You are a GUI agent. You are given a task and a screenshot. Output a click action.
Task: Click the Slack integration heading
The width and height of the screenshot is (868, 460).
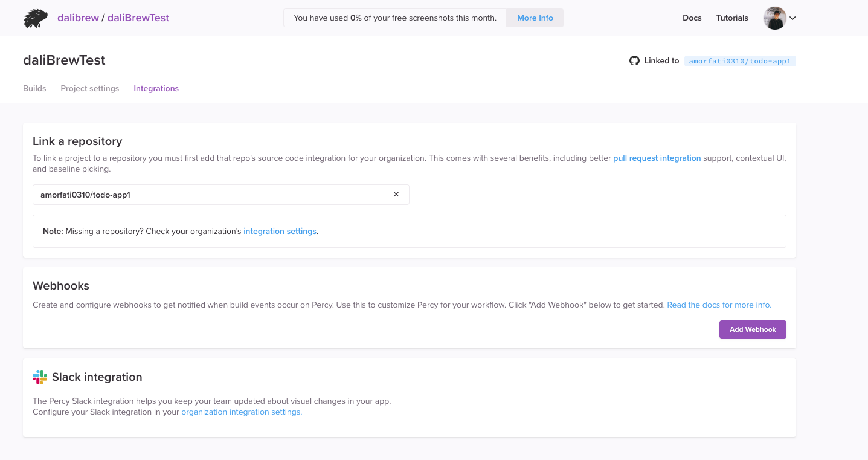click(97, 377)
